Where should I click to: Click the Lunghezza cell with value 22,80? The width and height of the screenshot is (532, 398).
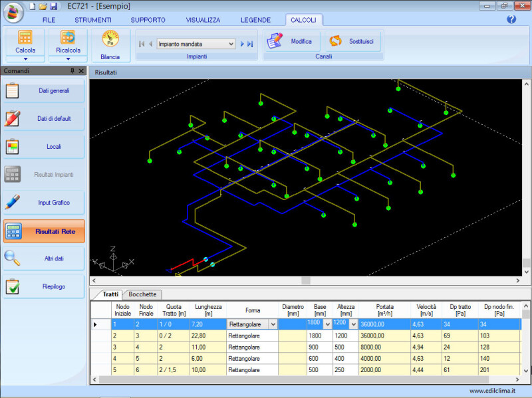[x=207, y=336]
